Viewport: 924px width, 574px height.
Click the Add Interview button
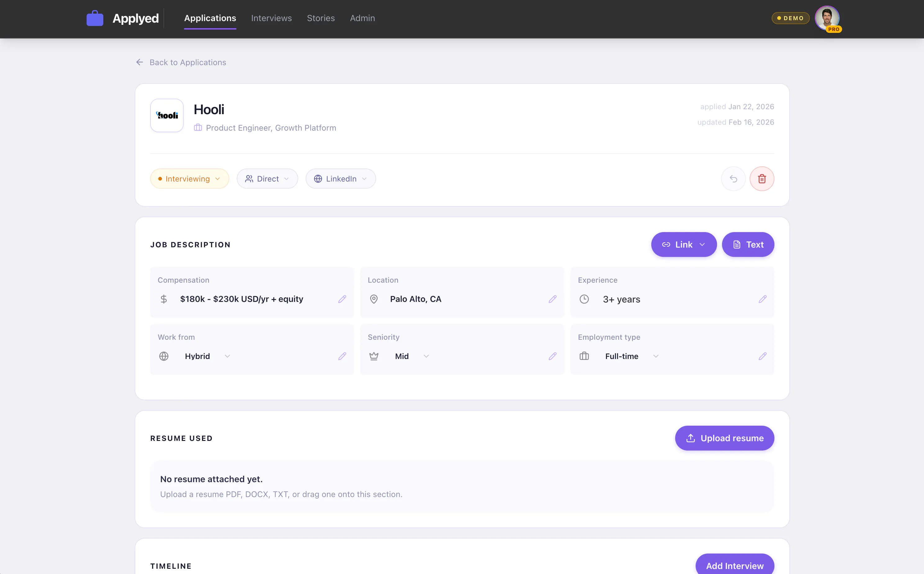[734, 565]
